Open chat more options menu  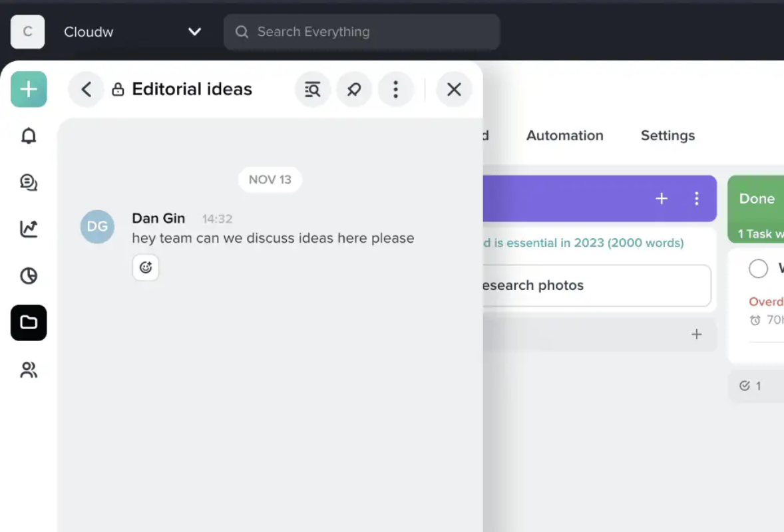(x=395, y=89)
